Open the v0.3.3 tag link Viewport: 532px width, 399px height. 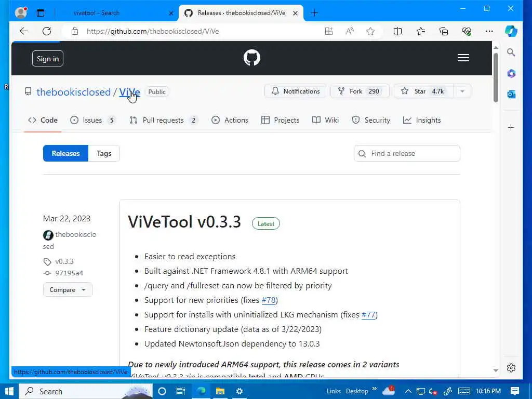64,262
